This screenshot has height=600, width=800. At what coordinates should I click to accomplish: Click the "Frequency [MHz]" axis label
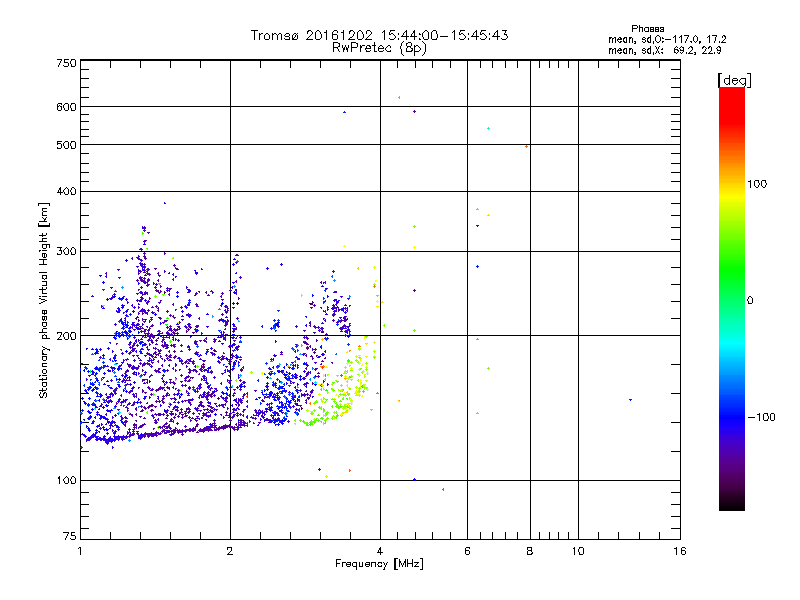click(379, 564)
